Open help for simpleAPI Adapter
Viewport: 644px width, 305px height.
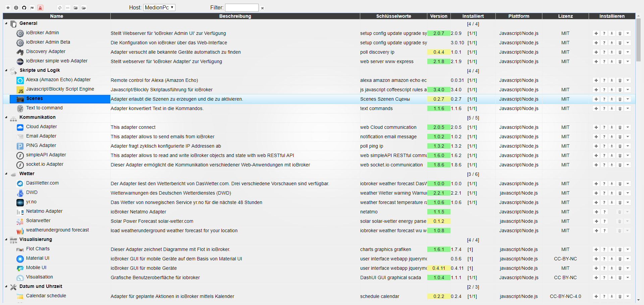click(604, 156)
